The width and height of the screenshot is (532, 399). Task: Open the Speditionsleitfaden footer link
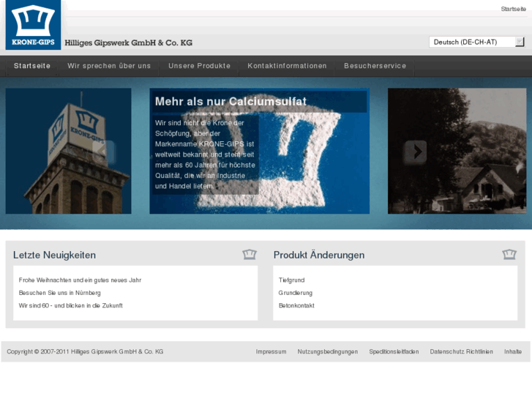[394, 352]
